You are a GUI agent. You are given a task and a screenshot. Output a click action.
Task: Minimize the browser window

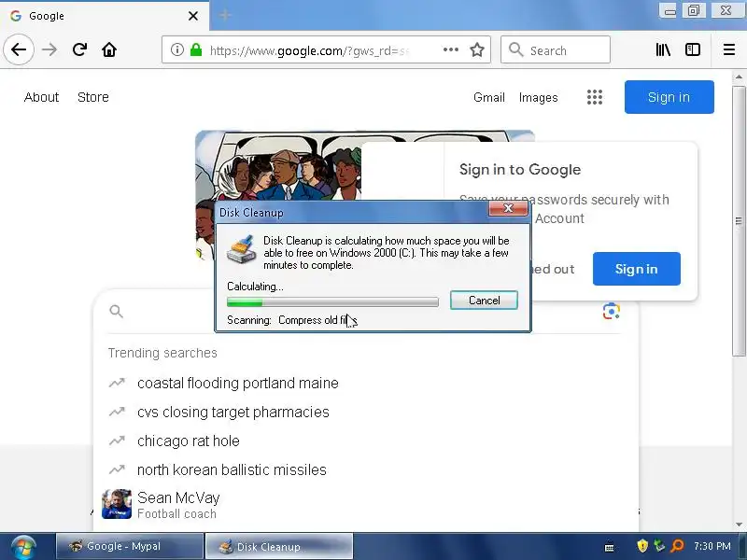pyautogui.click(x=669, y=11)
